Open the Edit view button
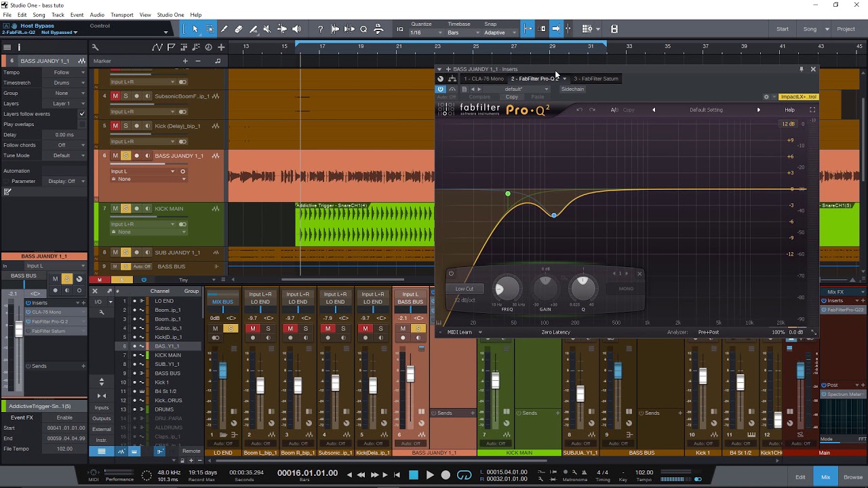 800,477
